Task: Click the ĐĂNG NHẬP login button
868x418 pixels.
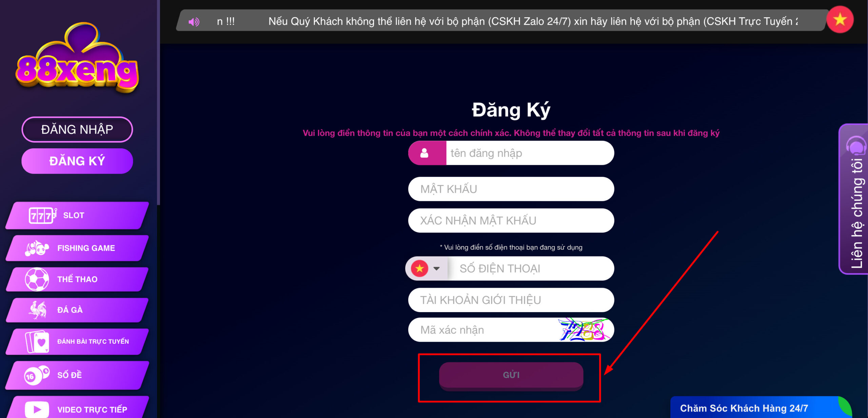Action: coord(78,130)
